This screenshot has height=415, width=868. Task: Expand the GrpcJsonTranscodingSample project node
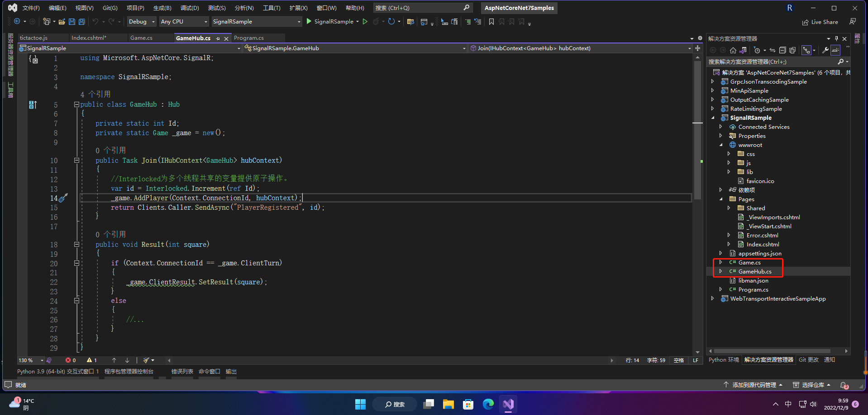pyautogui.click(x=713, y=82)
